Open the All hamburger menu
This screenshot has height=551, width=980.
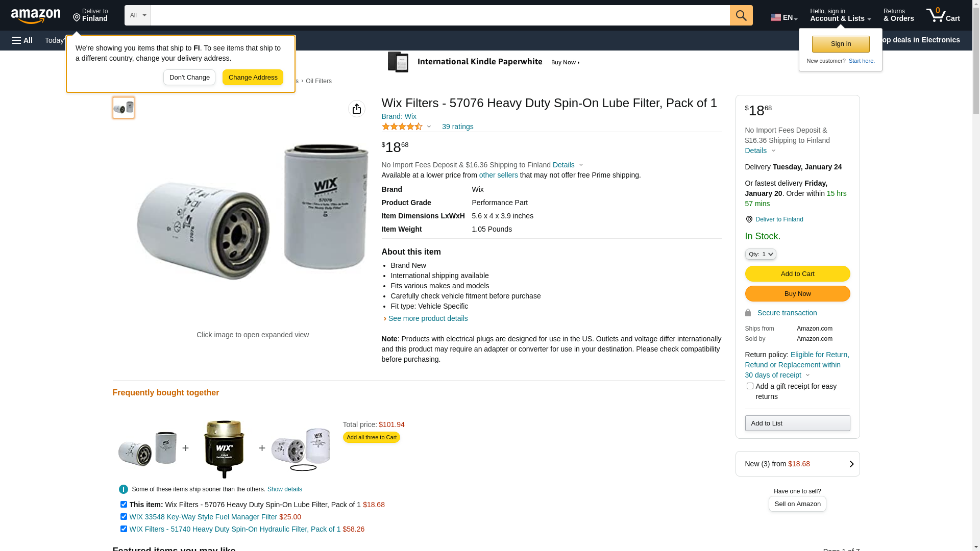pos(22,40)
